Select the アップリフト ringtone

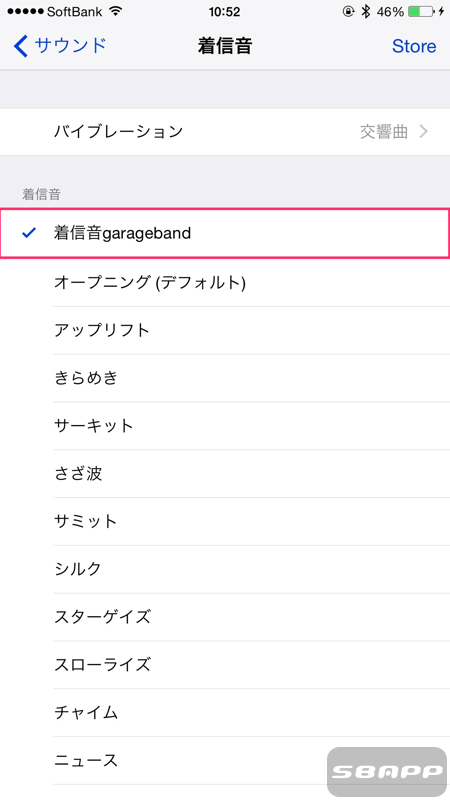coord(225,330)
